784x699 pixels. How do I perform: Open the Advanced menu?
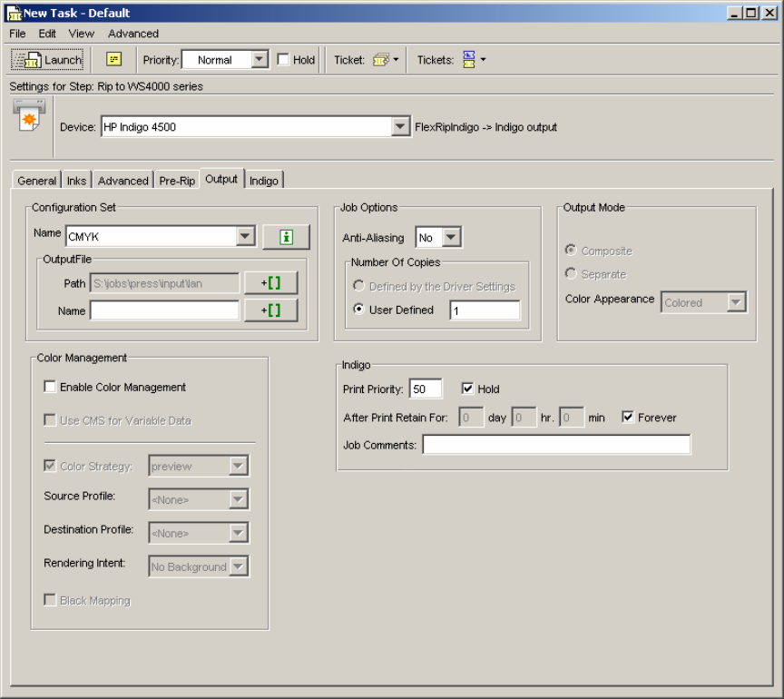click(x=133, y=34)
